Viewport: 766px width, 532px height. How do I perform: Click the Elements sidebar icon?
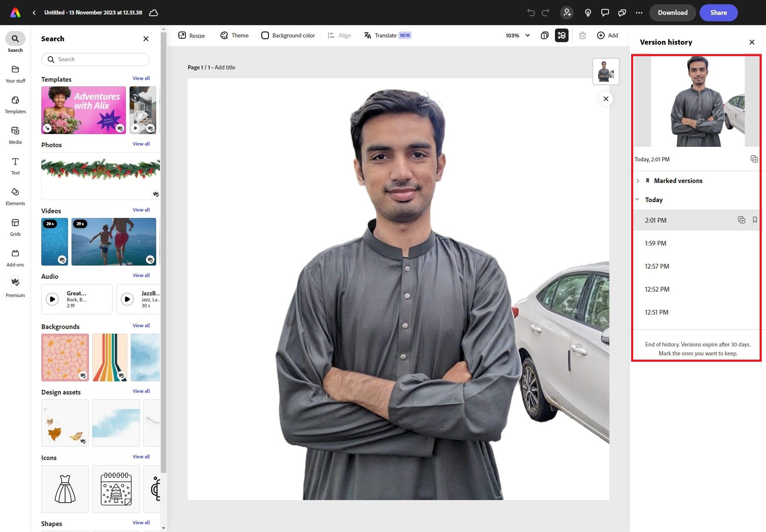15,196
